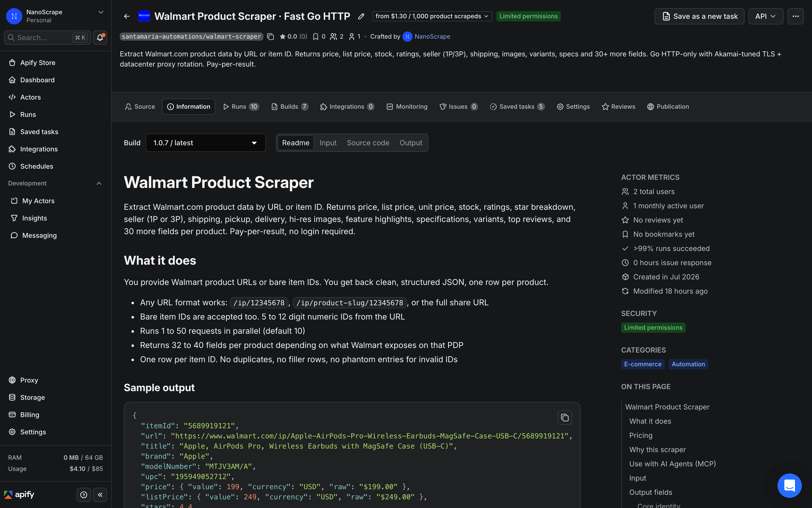Viewport: 812px width, 508px height.
Task: Switch to the Runs tab
Action: pos(241,106)
